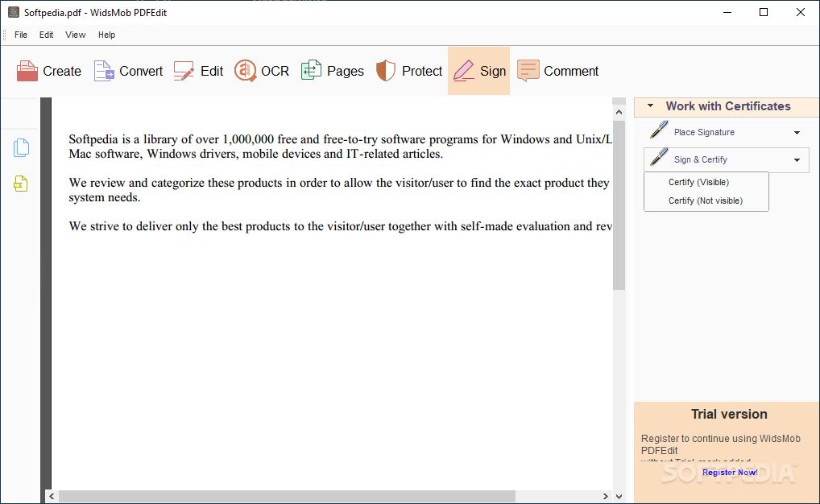Open the File menu
Image resolution: width=820 pixels, height=504 pixels.
click(x=21, y=35)
